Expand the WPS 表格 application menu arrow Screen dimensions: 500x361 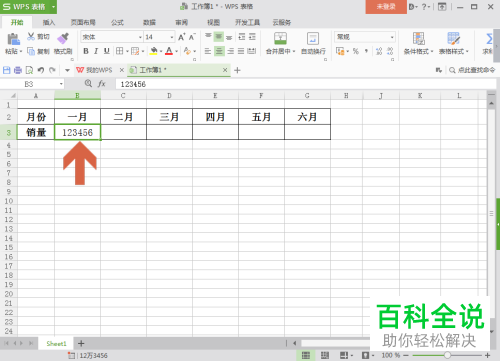click(53, 7)
